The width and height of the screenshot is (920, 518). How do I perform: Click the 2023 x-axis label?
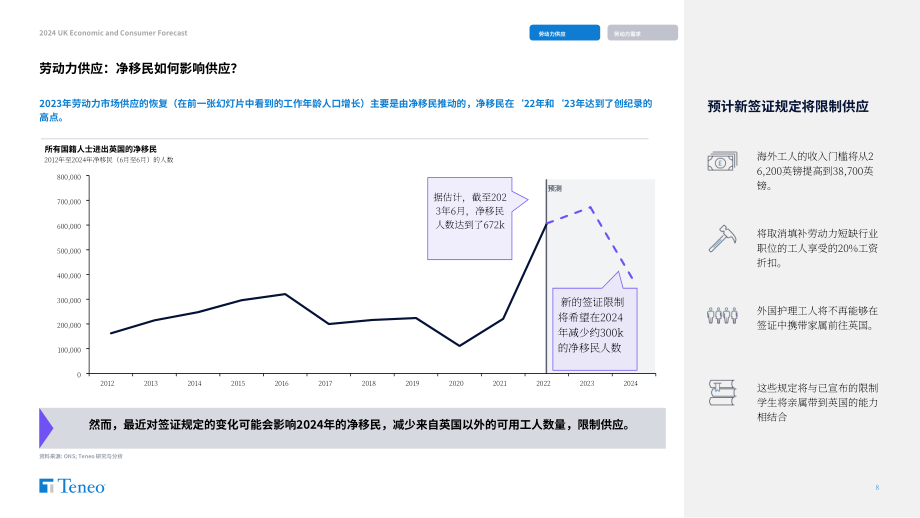[x=587, y=384]
